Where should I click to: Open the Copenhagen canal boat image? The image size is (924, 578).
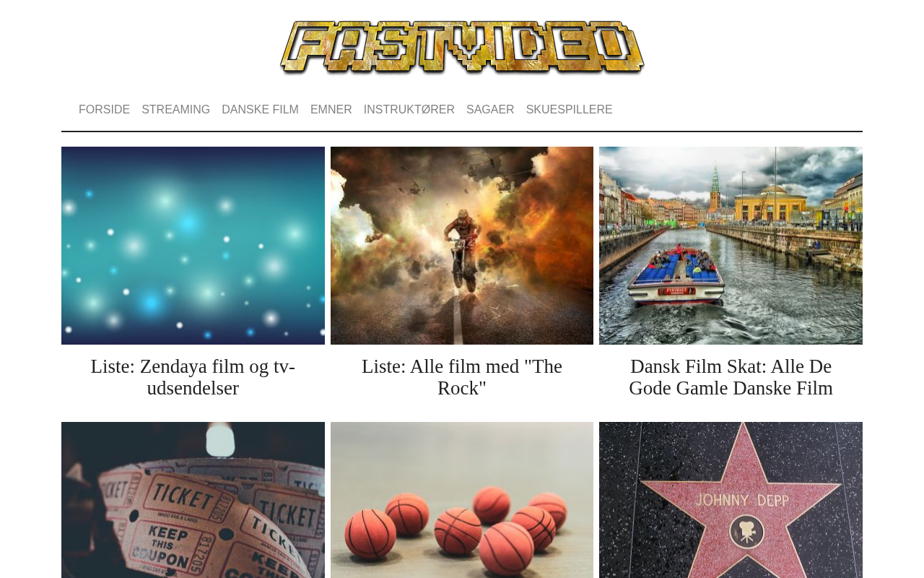731,246
